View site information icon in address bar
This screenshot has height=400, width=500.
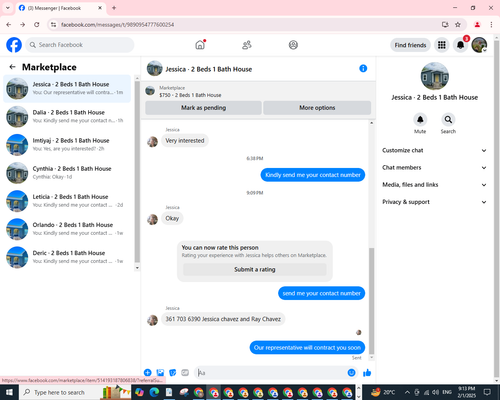tap(53, 25)
